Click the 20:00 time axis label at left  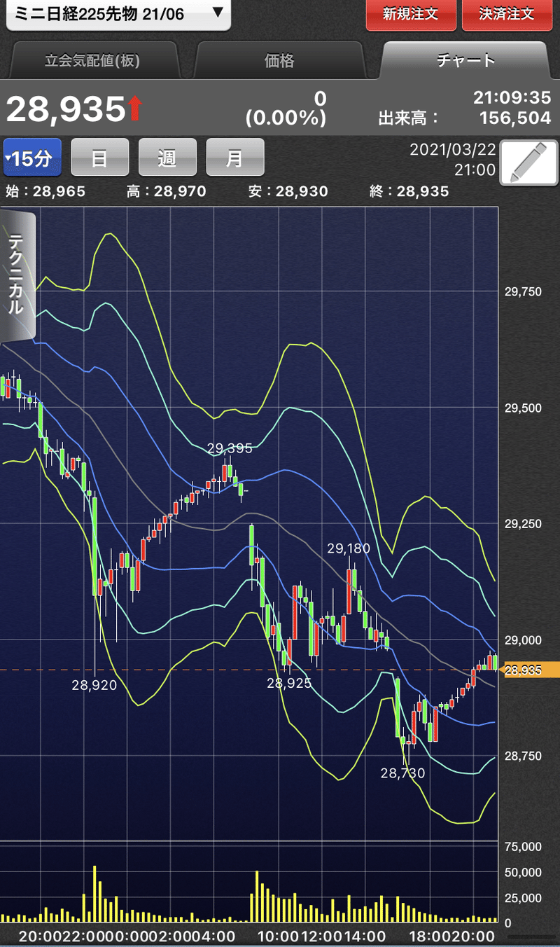tap(41, 936)
